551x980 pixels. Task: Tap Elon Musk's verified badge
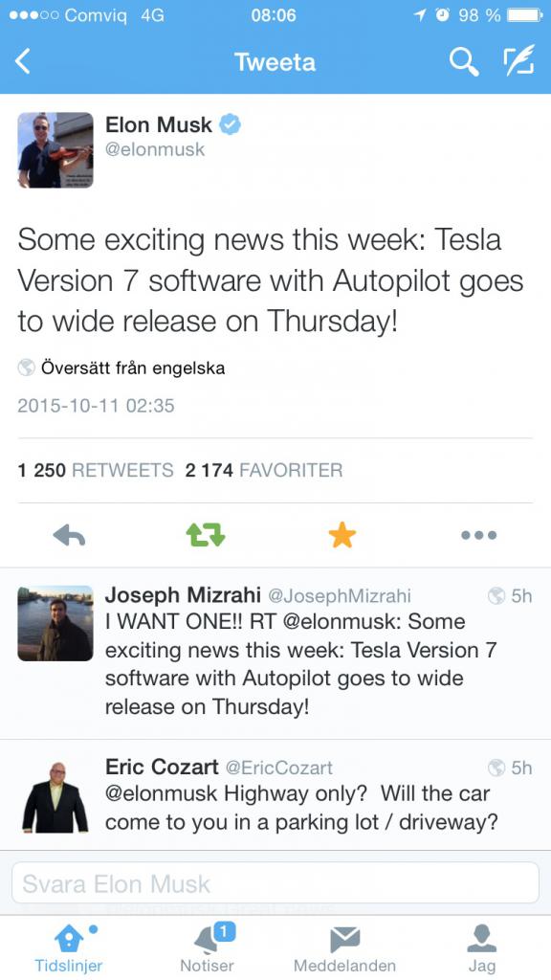coord(231,124)
